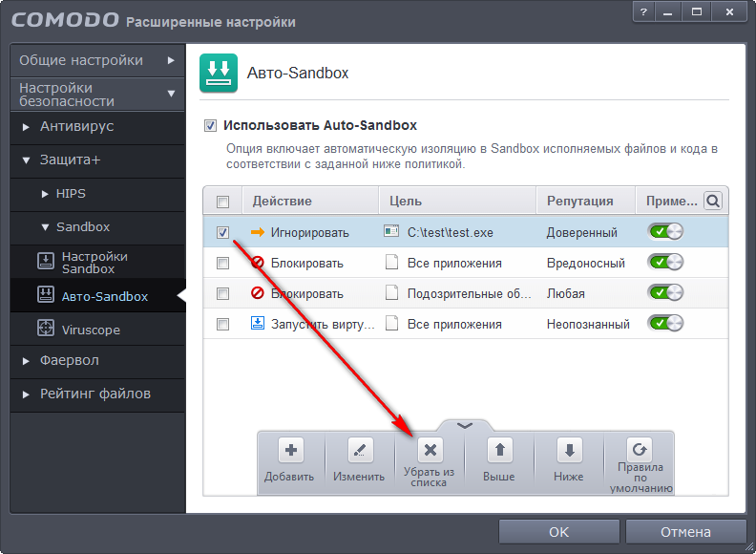Screen dimensions: 756x554
Task: Select C:\test\test.exe target cell
Action: [x=451, y=233]
